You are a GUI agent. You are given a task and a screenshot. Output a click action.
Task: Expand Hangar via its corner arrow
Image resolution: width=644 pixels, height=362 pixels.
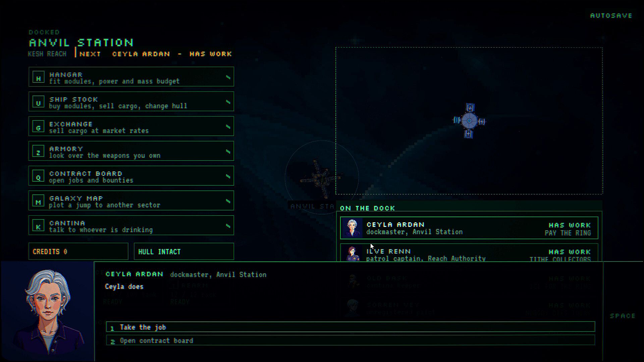[228, 77]
